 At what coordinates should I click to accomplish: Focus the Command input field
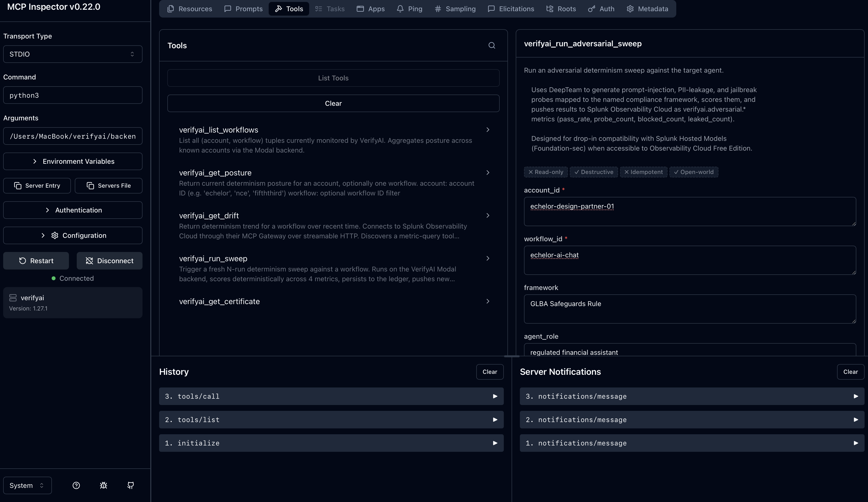(x=73, y=95)
